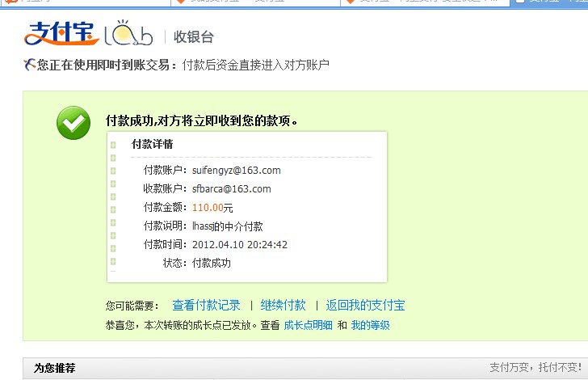588x380 pixels.
Task: Click the 您可能需要 label
Action: point(132,306)
